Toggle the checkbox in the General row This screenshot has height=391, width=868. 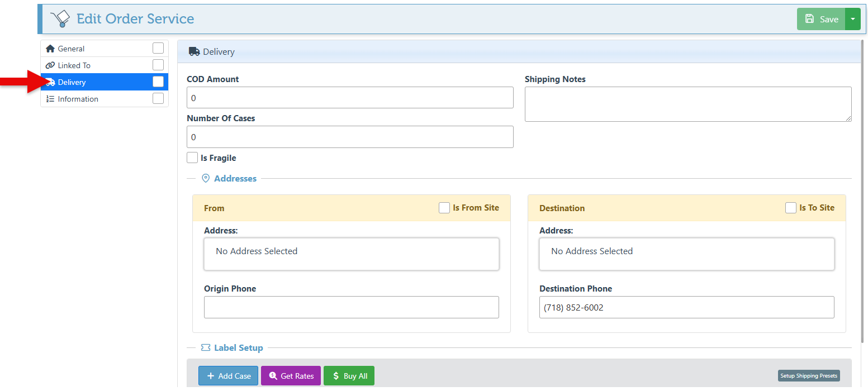[x=158, y=49]
